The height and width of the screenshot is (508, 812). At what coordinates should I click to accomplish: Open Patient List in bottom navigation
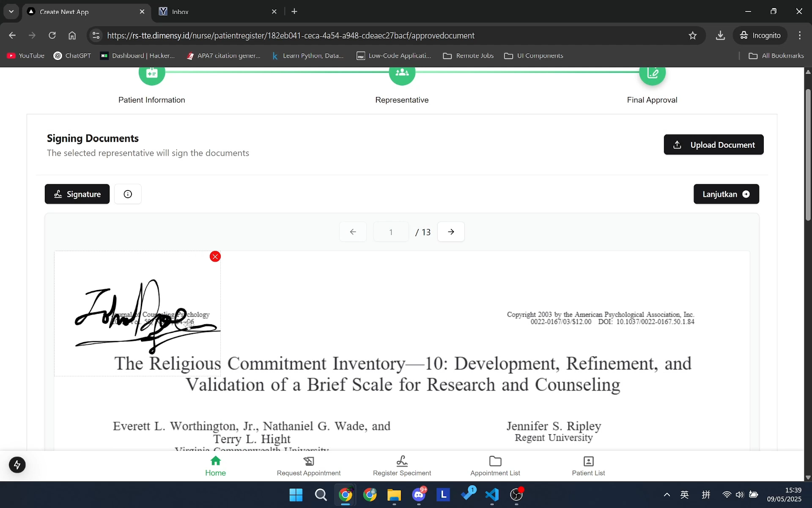coord(588,466)
